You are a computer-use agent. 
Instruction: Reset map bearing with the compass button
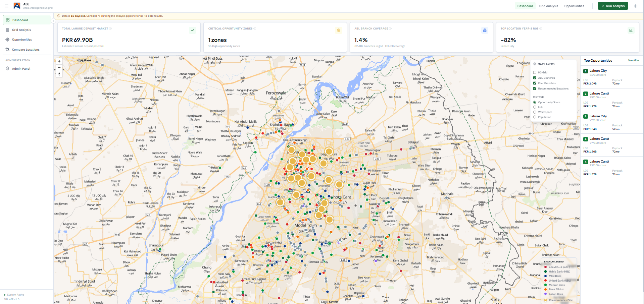pos(59,74)
